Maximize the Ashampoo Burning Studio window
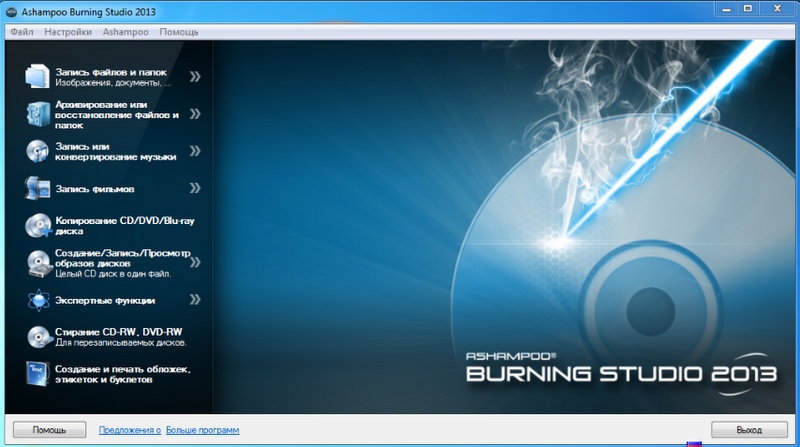The image size is (800, 447). (748, 9)
